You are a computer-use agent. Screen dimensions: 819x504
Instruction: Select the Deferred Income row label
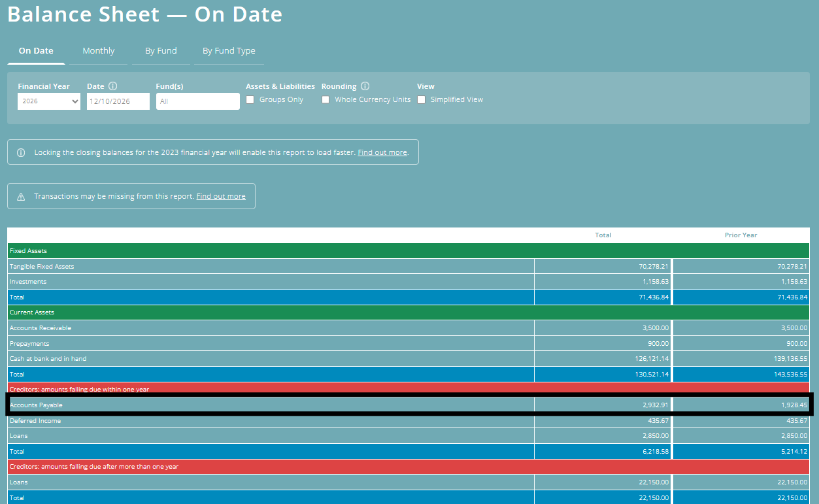pyautogui.click(x=35, y=421)
